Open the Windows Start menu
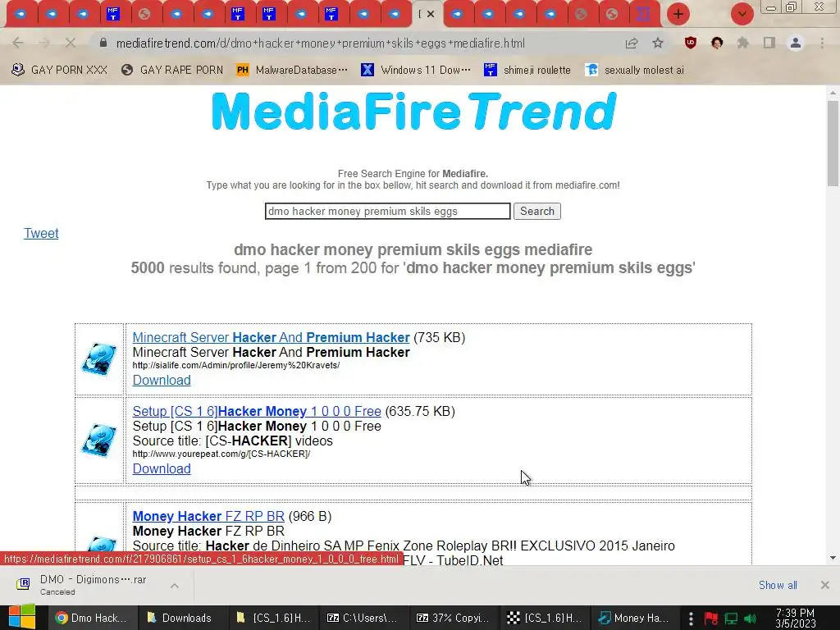 pyautogui.click(x=21, y=618)
